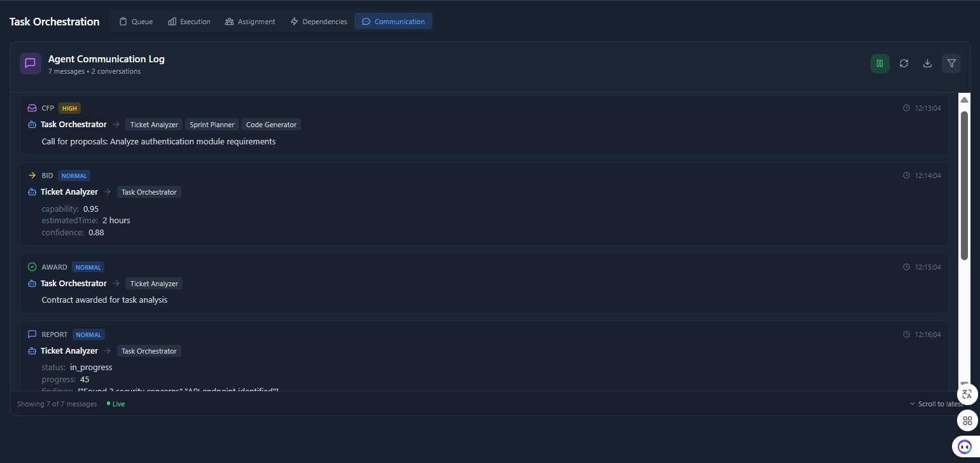The width and height of the screenshot is (980, 463).
Task: Click the 'Showing 7 of 7 messages' text
Action: [x=57, y=404]
